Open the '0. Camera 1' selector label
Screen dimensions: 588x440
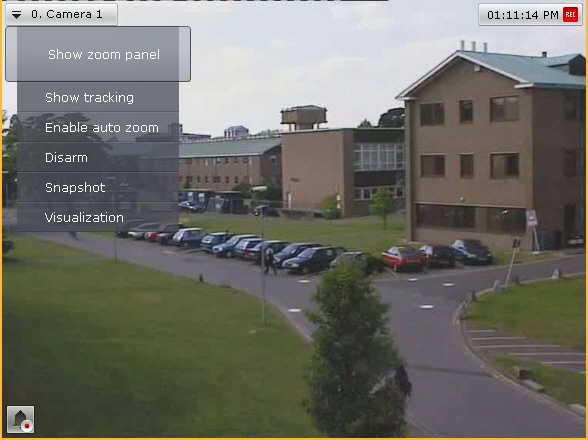67,14
